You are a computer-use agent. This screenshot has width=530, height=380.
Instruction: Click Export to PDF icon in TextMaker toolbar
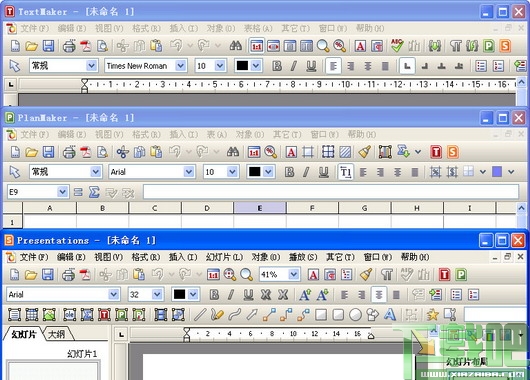point(86,45)
